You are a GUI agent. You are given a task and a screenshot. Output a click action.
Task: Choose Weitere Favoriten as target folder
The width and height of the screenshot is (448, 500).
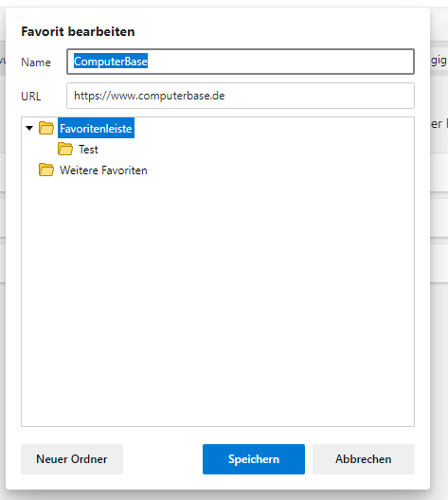coord(103,170)
